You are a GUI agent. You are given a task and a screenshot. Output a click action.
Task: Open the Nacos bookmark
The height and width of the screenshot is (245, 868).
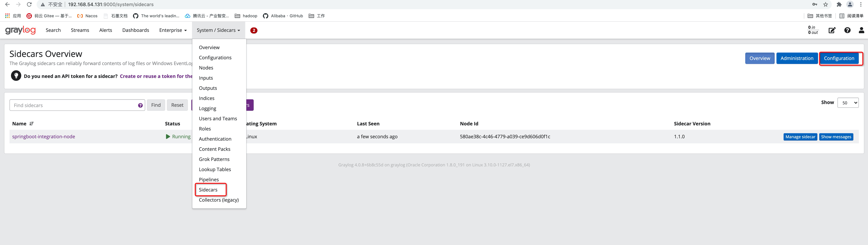coord(87,16)
